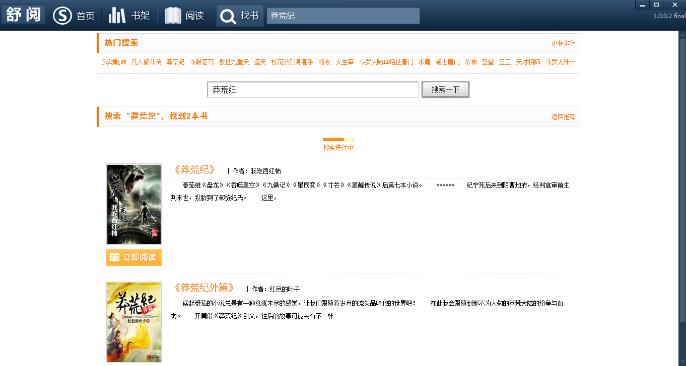Focus the main 莽荒纪 search box
686x366 pixels.
coord(313,90)
